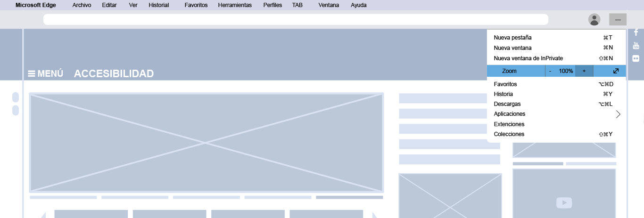644x218 pixels.
Task: Click the user profile avatar icon
Action: coord(594,19)
